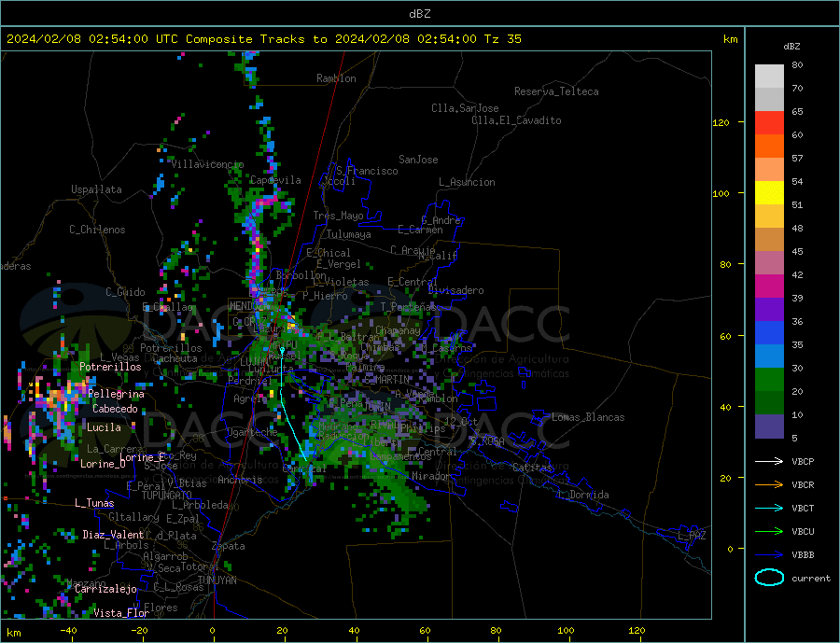Click the yellow 54 dBZ legend swatch

click(769, 193)
